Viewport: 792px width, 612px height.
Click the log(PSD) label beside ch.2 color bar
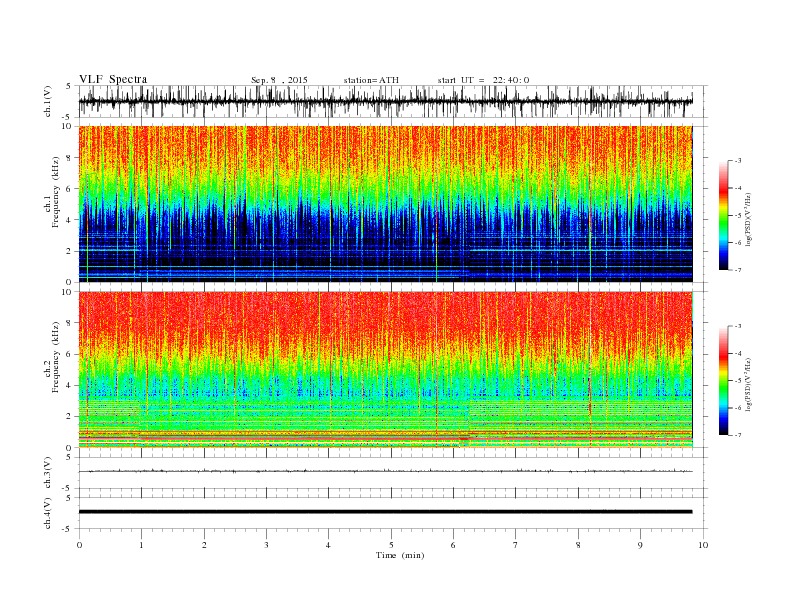tap(748, 384)
